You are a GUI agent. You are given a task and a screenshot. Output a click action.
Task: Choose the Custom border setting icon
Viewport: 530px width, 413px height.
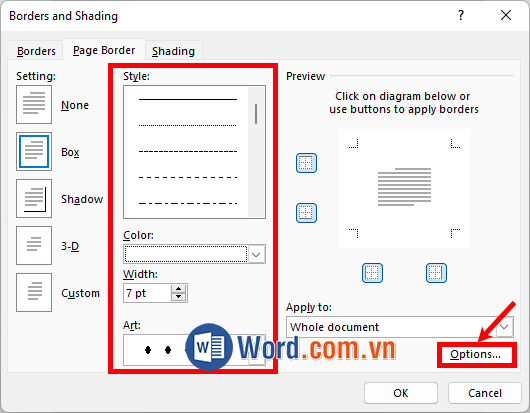click(34, 292)
